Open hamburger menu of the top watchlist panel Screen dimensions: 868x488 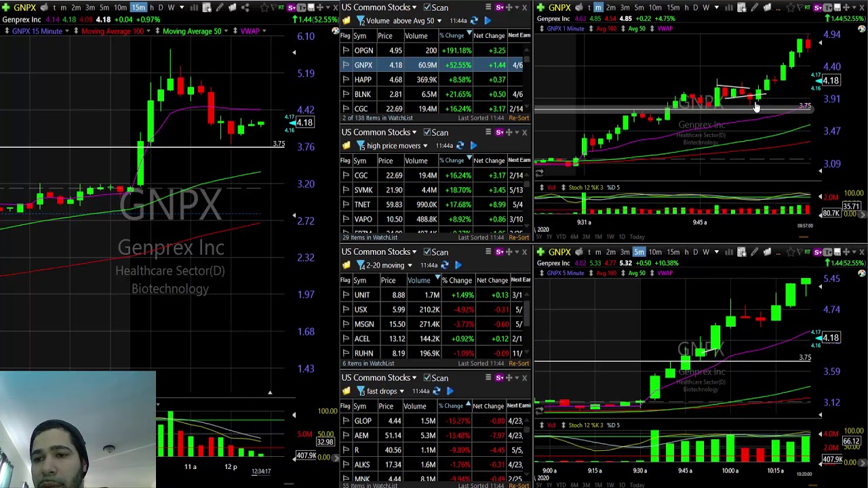tap(488, 7)
